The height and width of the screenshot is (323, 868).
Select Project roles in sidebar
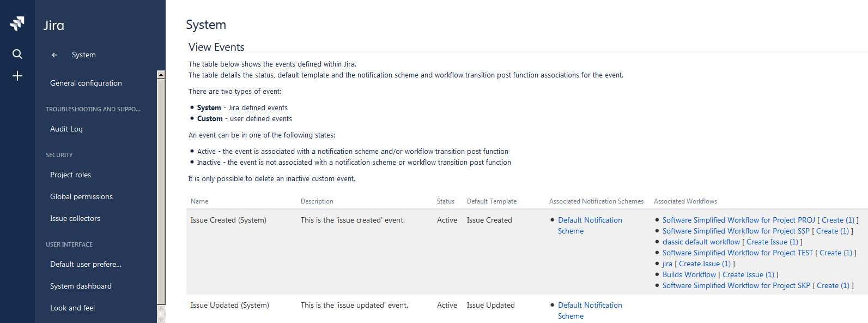point(70,175)
